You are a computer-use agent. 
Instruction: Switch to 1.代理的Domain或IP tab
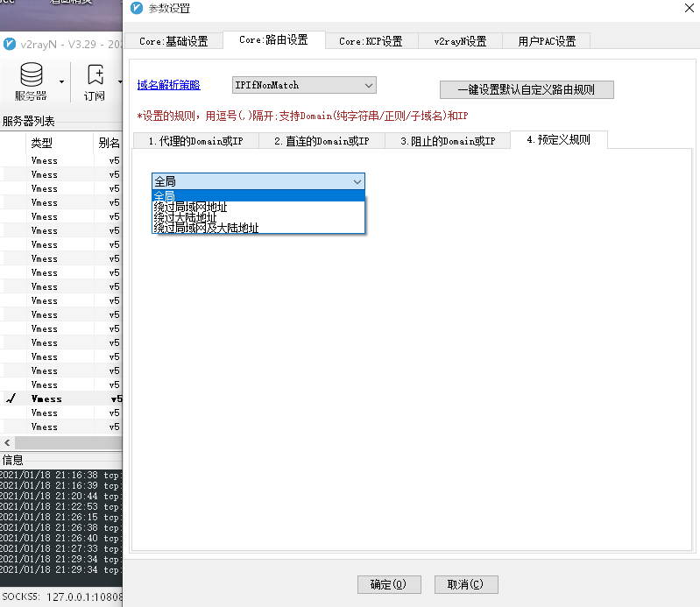pyautogui.click(x=195, y=141)
